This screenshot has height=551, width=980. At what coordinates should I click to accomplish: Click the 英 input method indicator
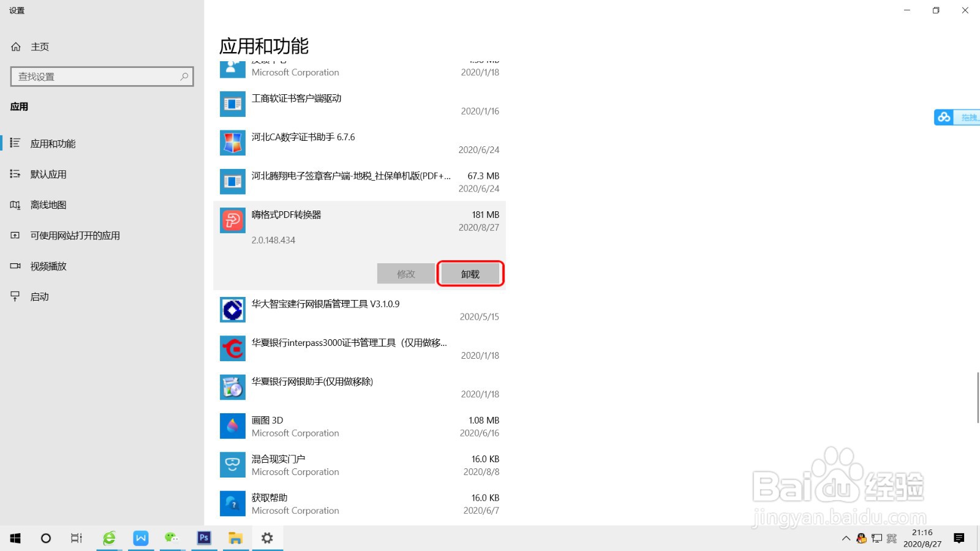pyautogui.click(x=892, y=538)
